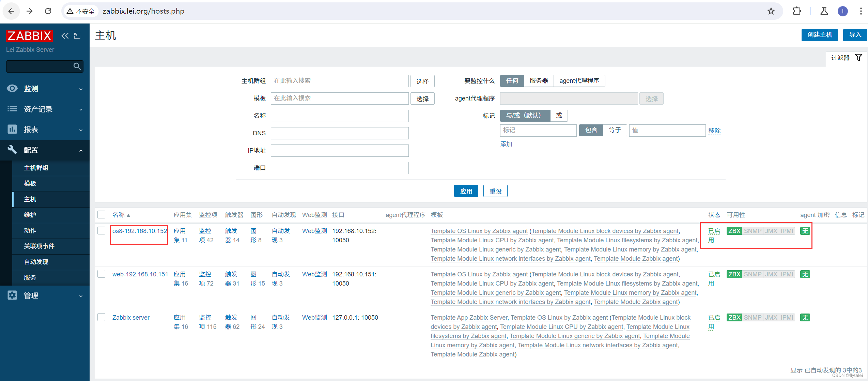The image size is (868, 381).
Task: Tick the checkbox for web-192.168.10.151
Action: (x=101, y=274)
